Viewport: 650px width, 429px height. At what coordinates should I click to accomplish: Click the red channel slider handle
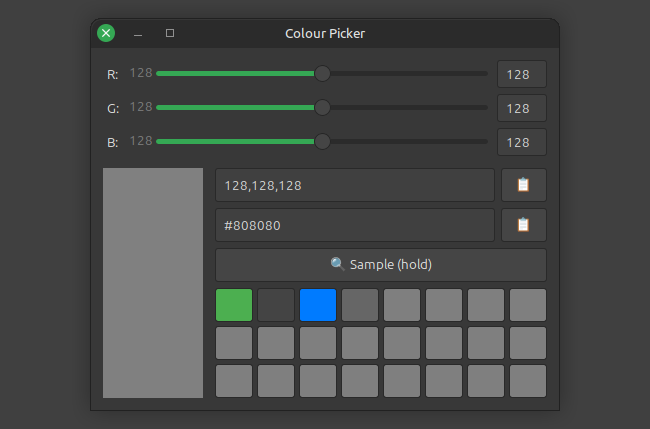tap(322, 74)
